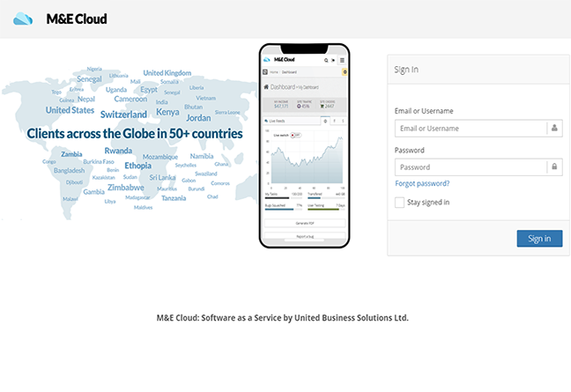This screenshot has width=571, height=392.
Task: Click the Sign In panel heading
Action: pyautogui.click(x=406, y=70)
